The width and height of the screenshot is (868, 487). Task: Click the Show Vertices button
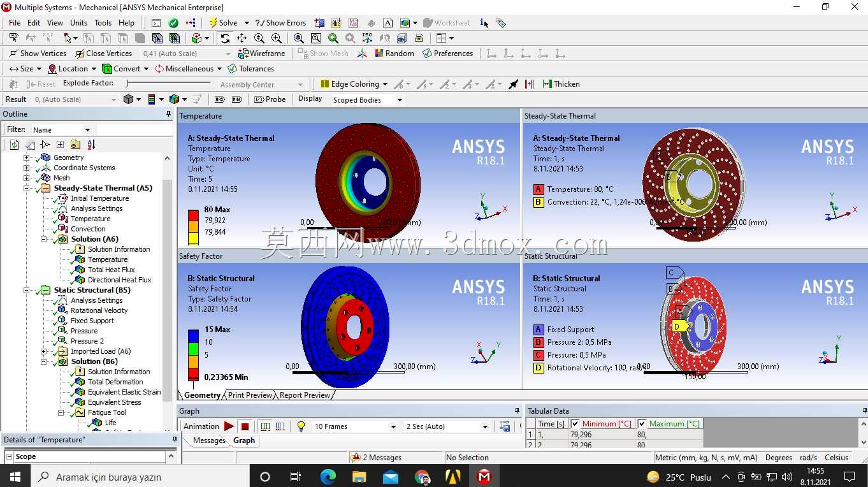tap(38, 54)
